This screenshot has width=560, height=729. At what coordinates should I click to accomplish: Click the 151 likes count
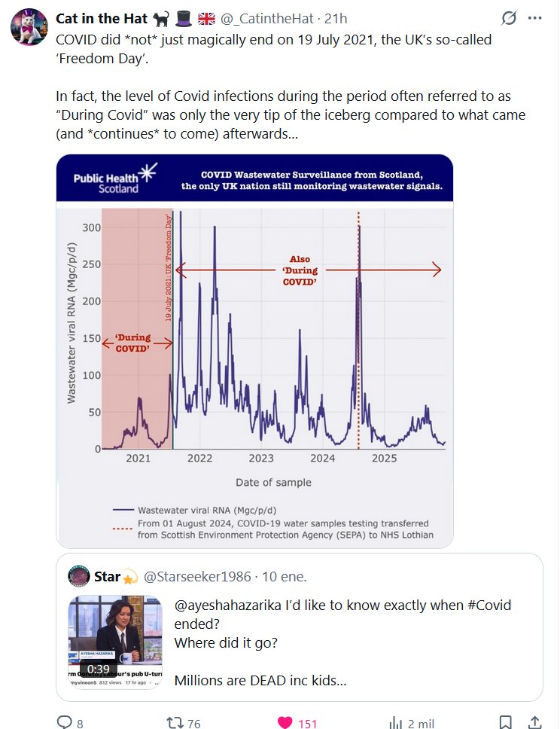[307, 723]
